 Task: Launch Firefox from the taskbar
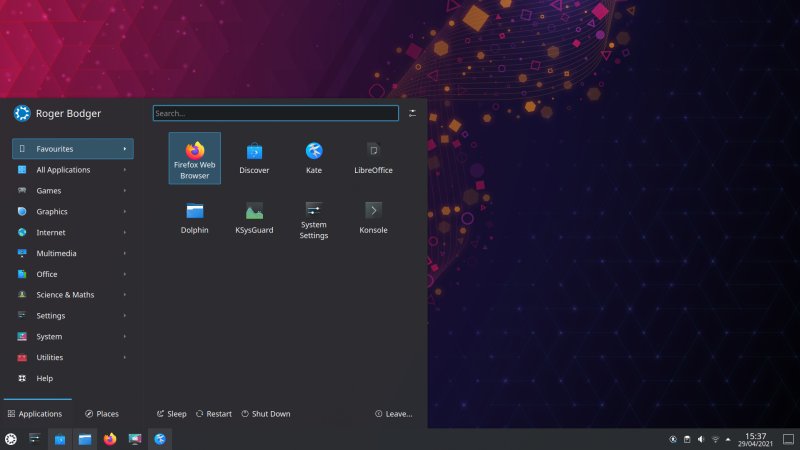pos(110,439)
